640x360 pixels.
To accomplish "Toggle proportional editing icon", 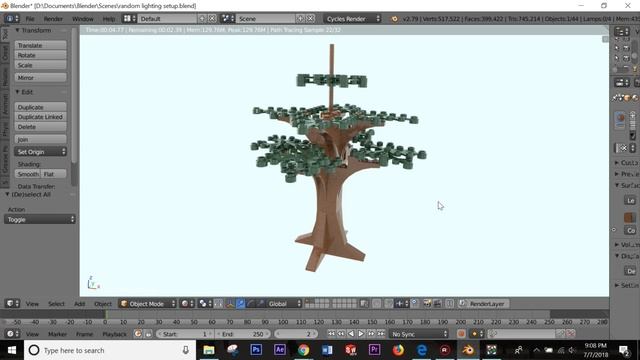I will pyautogui.click(x=376, y=304).
